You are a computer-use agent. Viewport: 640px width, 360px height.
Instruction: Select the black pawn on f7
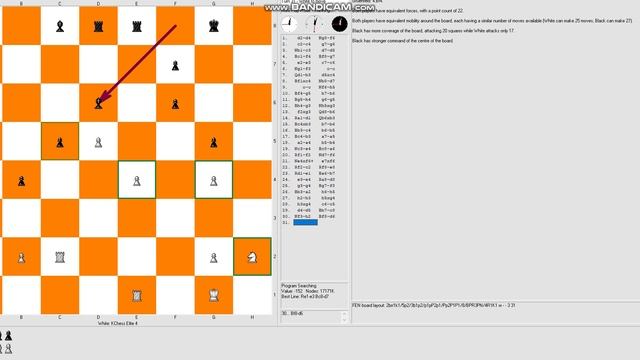point(175,65)
